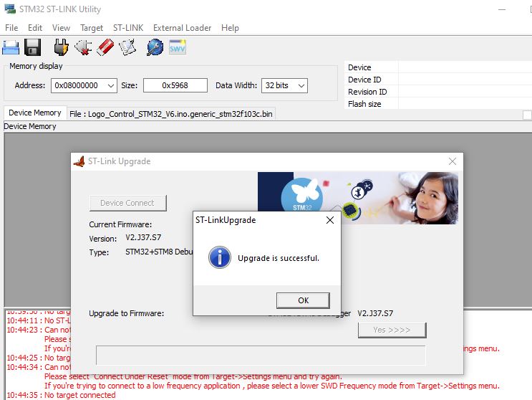
Task: Switch to the Logo_Control_STM32_V6 file tab
Action: point(171,114)
